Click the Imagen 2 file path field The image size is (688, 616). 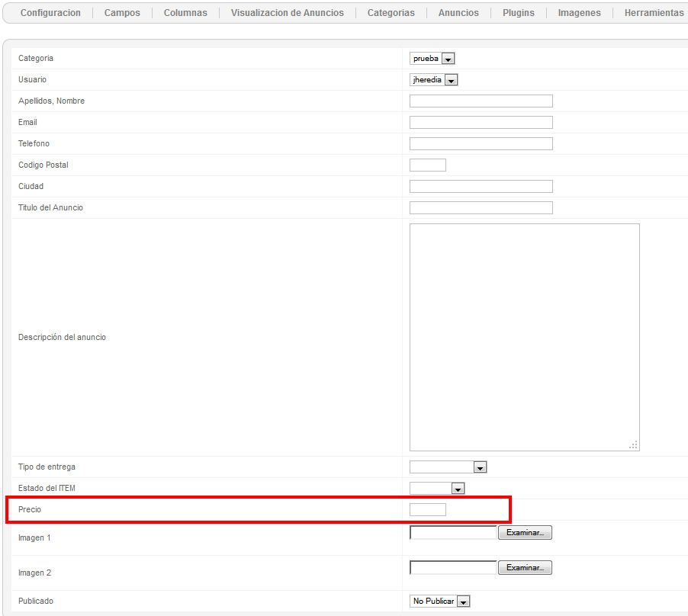click(453, 568)
